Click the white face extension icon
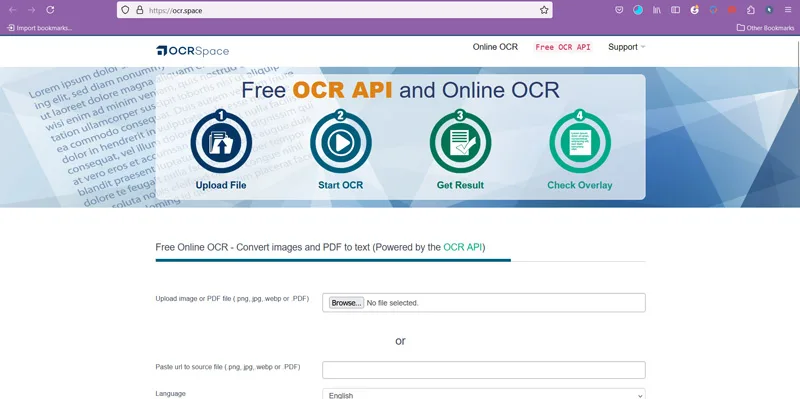The width and height of the screenshot is (800, 399). tap(694, 10)
